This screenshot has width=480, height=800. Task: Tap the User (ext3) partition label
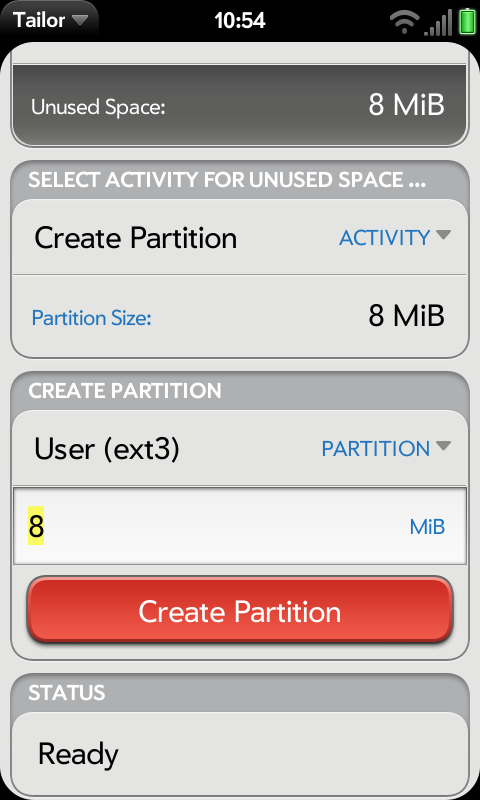(x=107, y=449)
